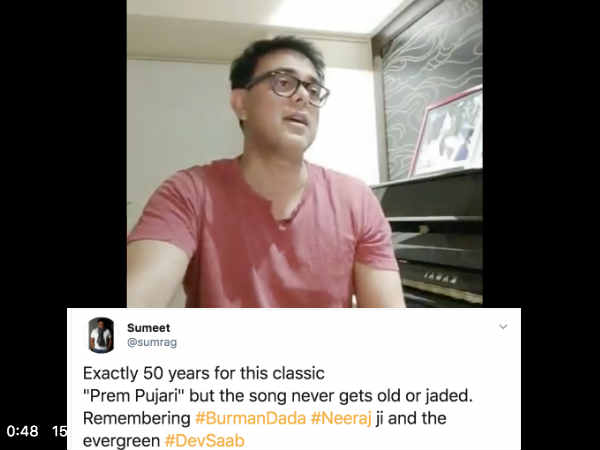The height and width of the screenshot is (450, 600).
Task: Click the man's eyeglasses in the video
Action: point(287,87)
